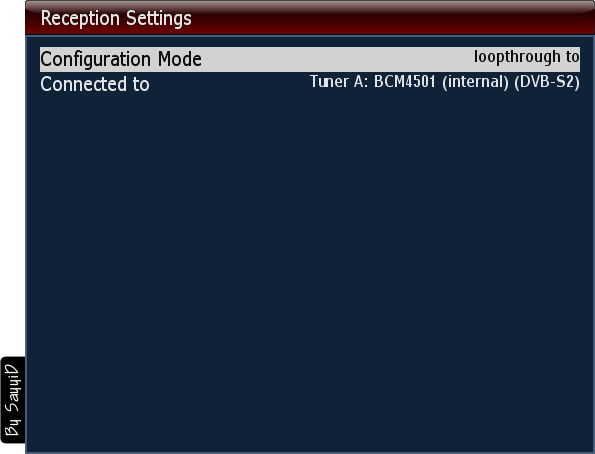Click the Reception Settings title
The height and width of the screenshot is (454, 595).
[x=116, y=18]
